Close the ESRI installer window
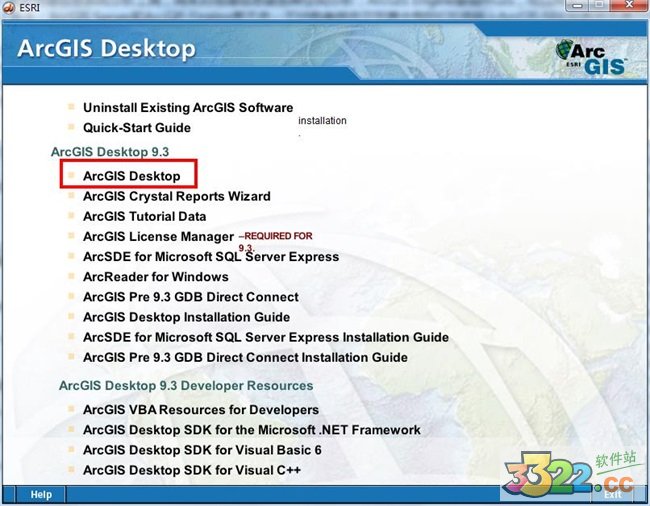This screenshot has height=506, width=650. coord(629,5)
